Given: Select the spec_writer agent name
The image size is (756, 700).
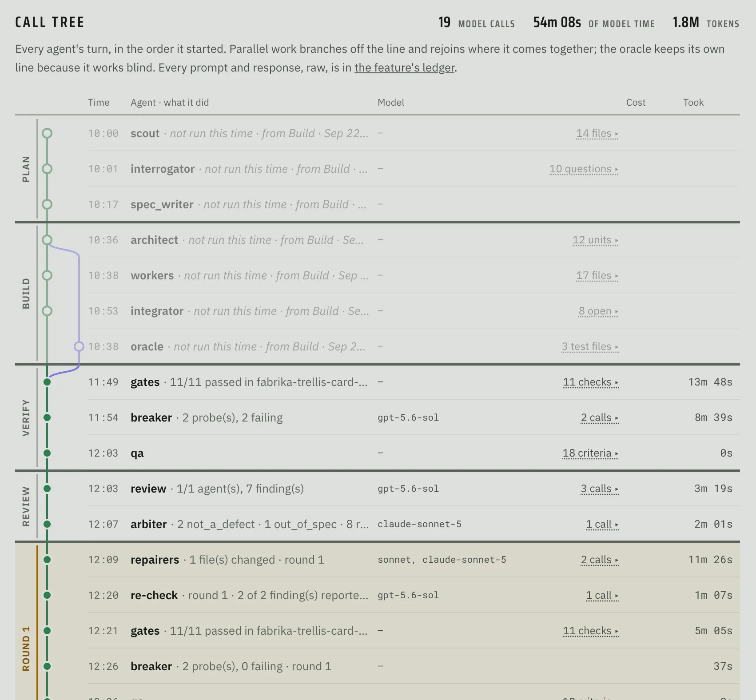Looking at the screenshot, I should pyautogui.click(x=162, y=204).
